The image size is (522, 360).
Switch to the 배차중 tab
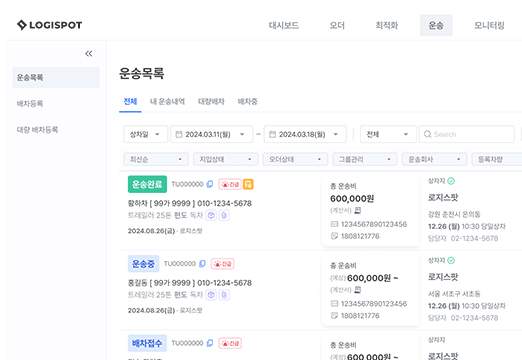[x=247, y=101]
